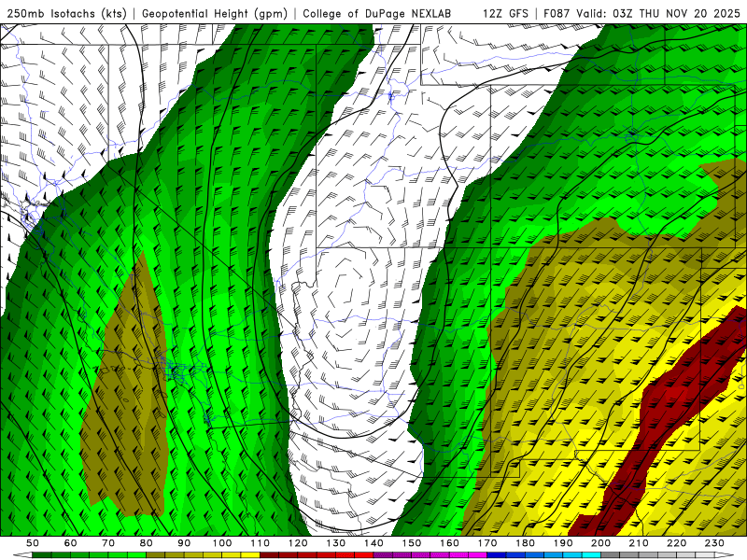Click the 80 knot legend label

pyautogui.click(x=146, y=543)
